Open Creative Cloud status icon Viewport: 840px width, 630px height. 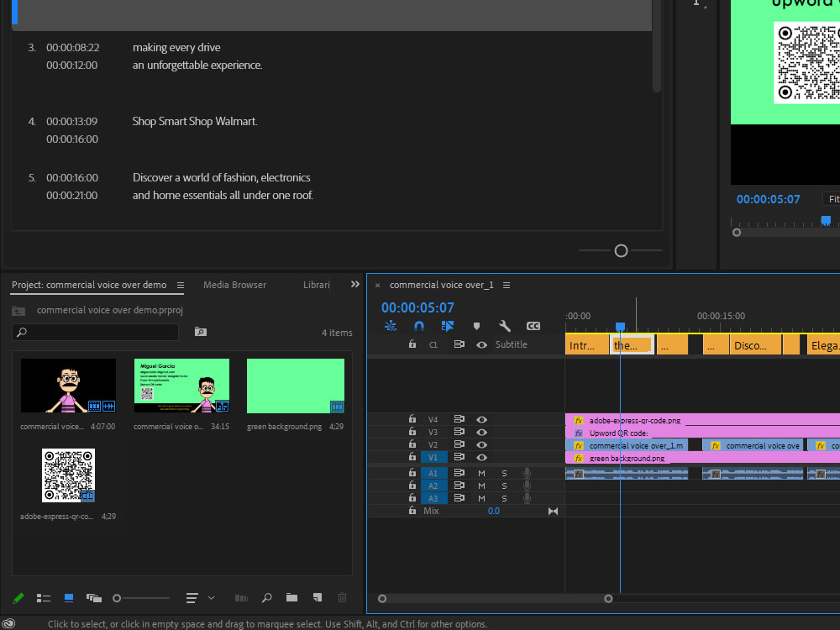pyautogui.click(x=9, y=623)
